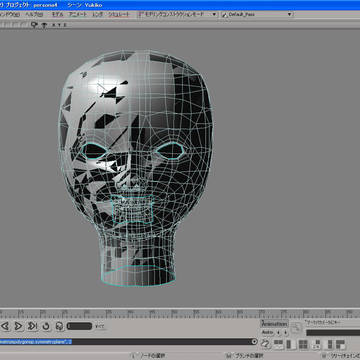
Task: Open the command history dropdown button
Action: coord(255,342)
